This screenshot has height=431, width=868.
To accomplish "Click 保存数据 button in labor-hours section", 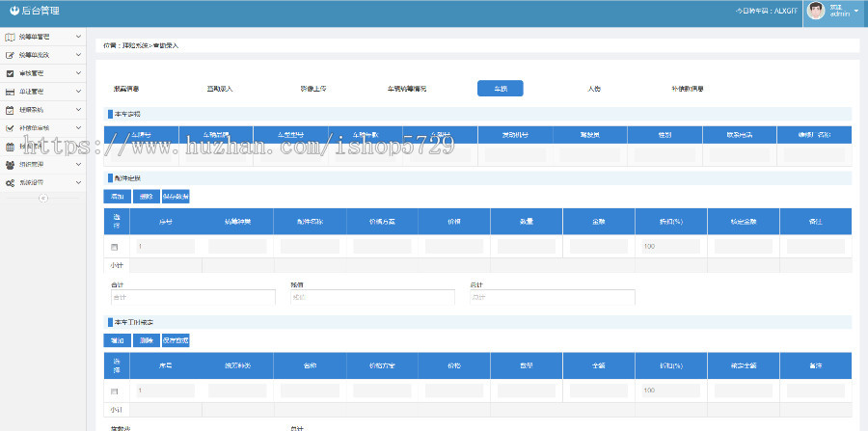I will click(176, 340).
